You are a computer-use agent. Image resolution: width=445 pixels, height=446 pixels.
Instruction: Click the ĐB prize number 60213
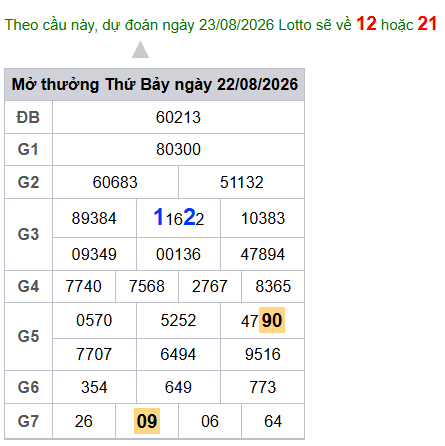[178, 117]
